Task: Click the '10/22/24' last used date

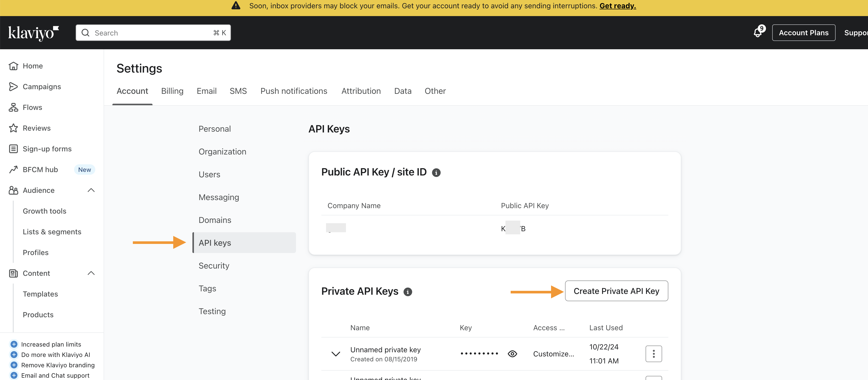Action: pyautogui.click(x=604, y=347)
